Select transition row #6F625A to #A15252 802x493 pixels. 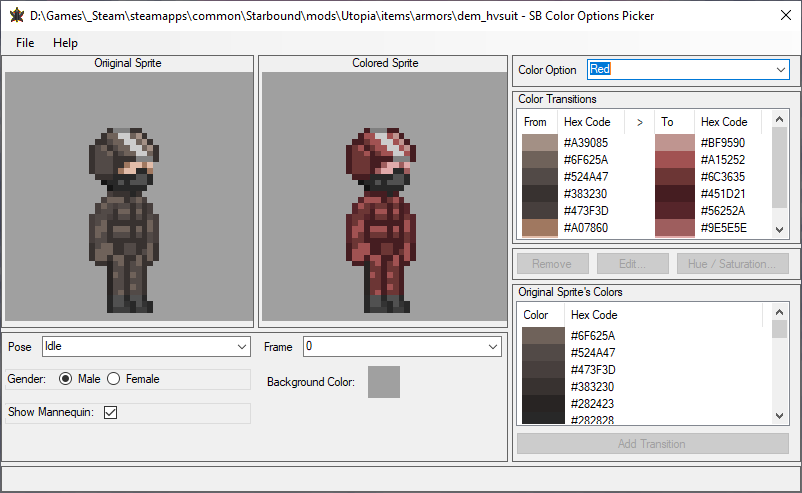(644, 160)
